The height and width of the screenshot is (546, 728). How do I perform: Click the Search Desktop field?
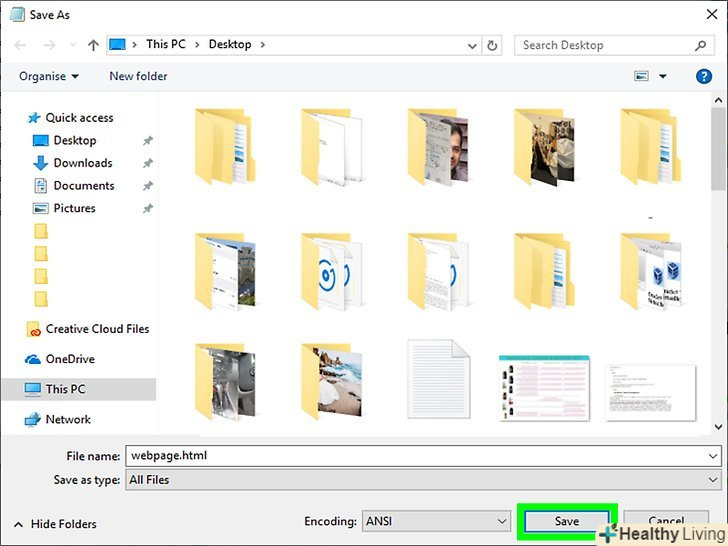(x=614, y=45)
